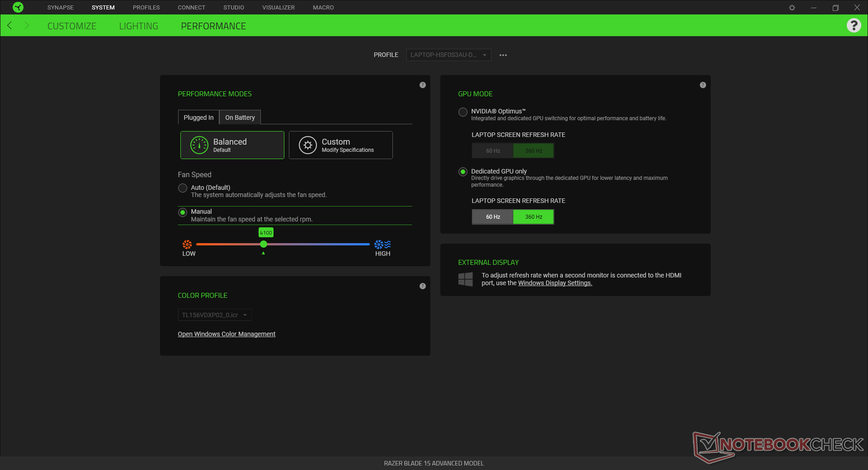
Task: Click the Balanced mode gauge icon
Action: click(x=199, y=145)
